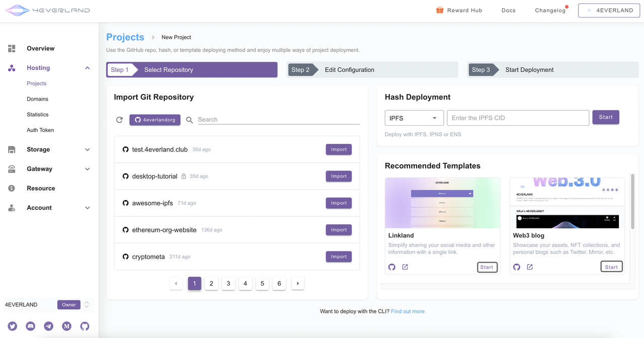644x338 pixels.
Task: Open the Discord social icon
Action: point(31,326)
